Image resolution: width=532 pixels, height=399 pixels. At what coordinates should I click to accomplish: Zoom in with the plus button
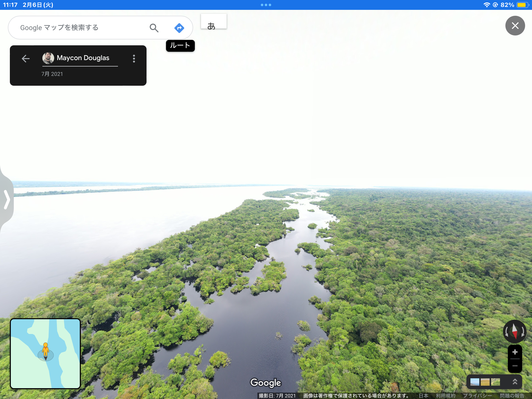[x=515, y=352]
